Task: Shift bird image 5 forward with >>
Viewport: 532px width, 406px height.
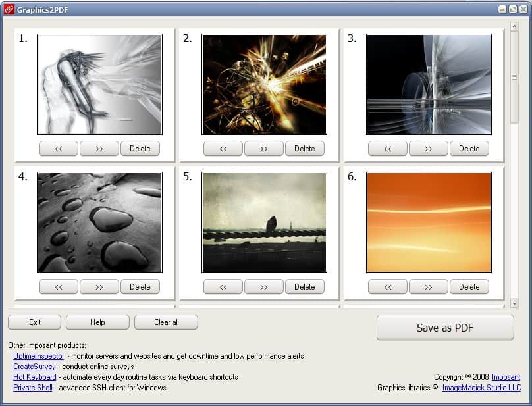Action: click(x=264, y=287)
